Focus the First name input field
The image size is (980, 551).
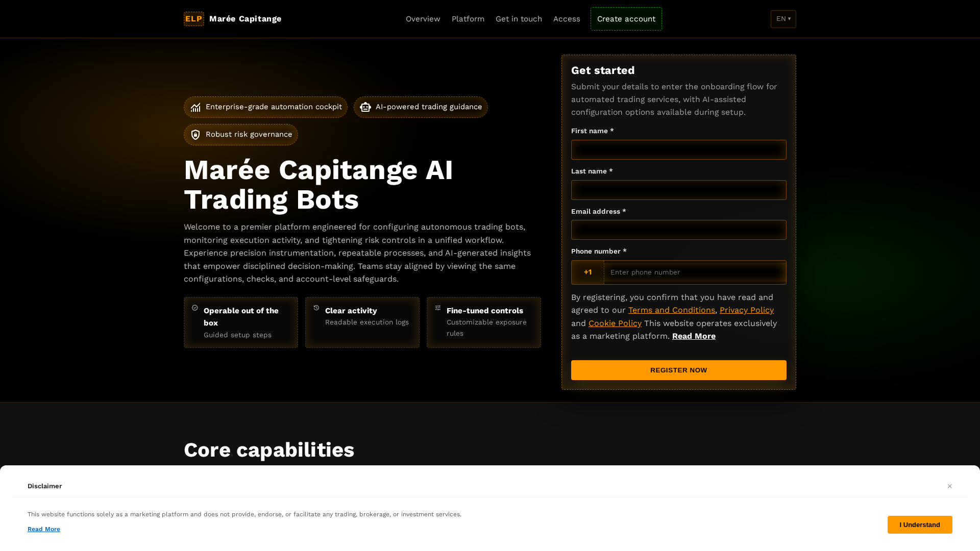tap(679, 150)
